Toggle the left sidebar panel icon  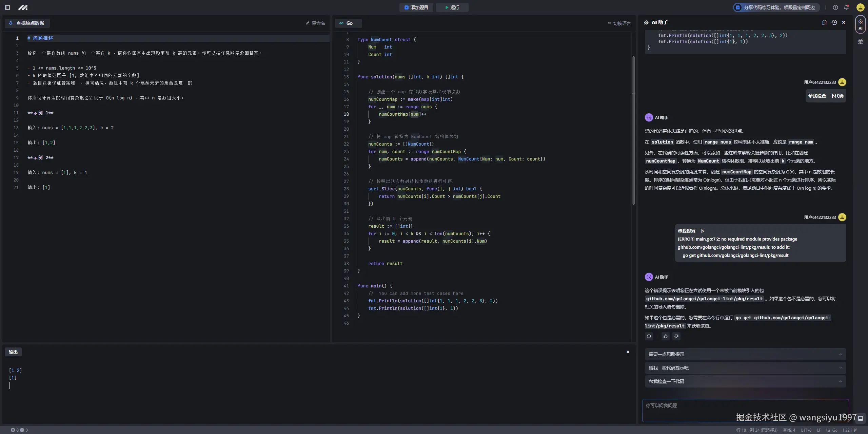coord(7,7)
